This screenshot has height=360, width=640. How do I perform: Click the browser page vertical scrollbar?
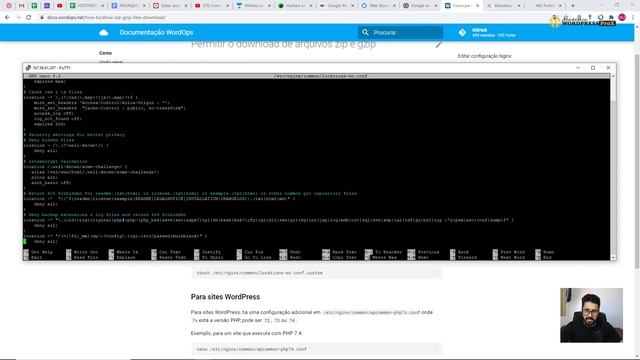click(637, 161)
